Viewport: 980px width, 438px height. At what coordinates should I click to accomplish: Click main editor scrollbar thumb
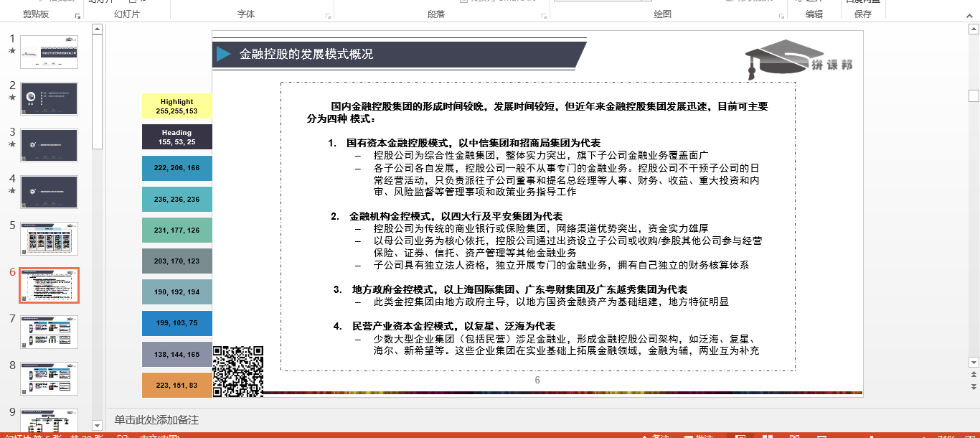(x=974, y=95)
